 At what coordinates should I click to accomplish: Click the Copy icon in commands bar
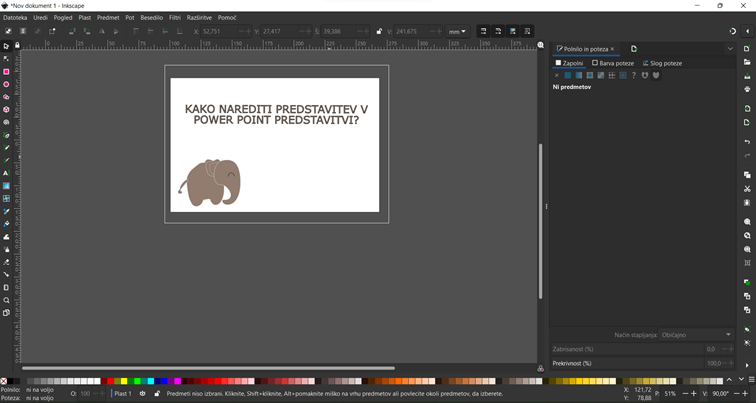[x=747, y=175]
